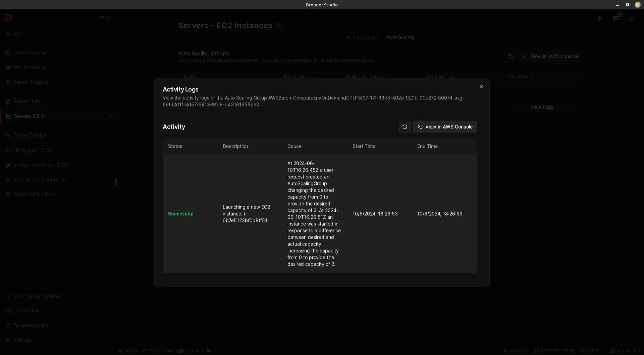Open Settings from the sidebar
Image resolution: width=644 pixels, height=355 pixels.
point(23,340)
